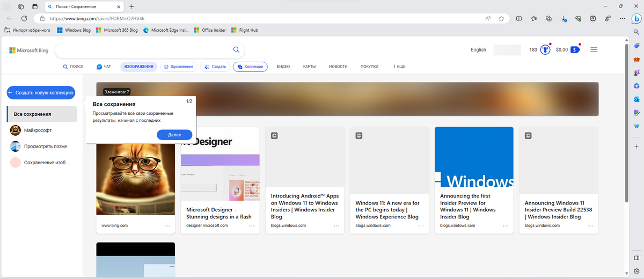Click the globe icon on Android Apps card

(274, 136)
